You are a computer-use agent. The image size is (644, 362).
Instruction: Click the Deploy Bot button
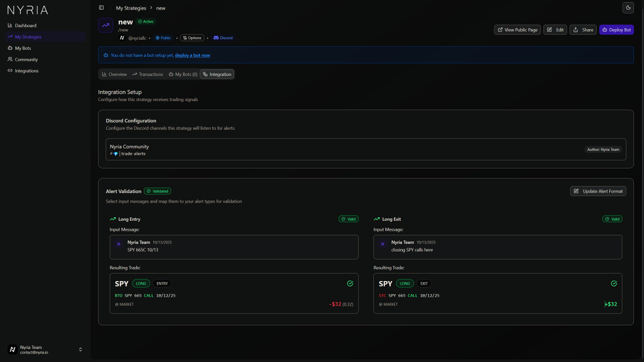[x=617, y=30]
